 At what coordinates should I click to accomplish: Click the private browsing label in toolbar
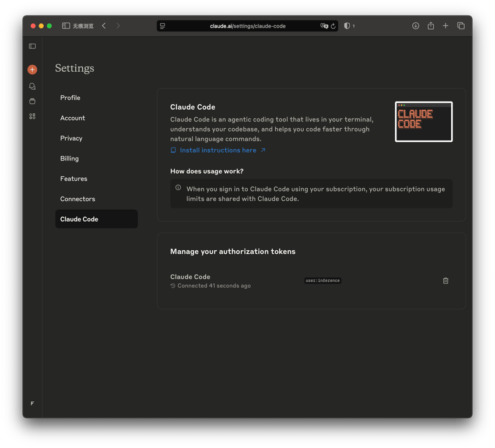point(83,26)
